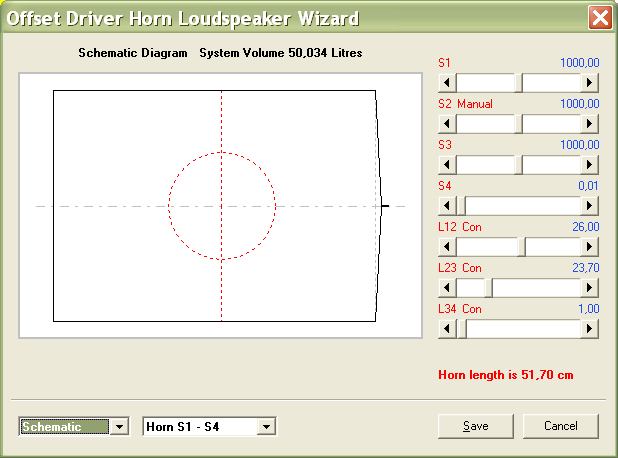This screenshot has width=618, height=458.
Task: Click the Horn length is 51,70 cm text
Action: [x=506, y=374]
